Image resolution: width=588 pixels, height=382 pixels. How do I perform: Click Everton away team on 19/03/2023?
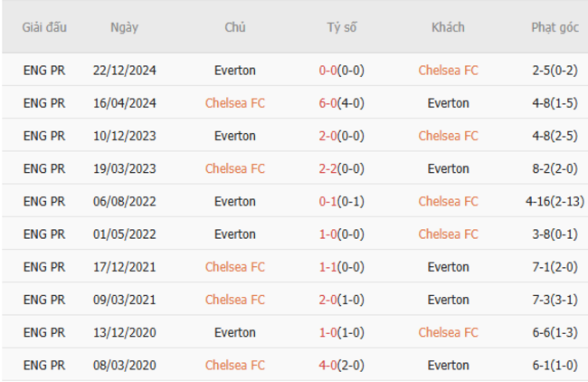coord(448,168)
